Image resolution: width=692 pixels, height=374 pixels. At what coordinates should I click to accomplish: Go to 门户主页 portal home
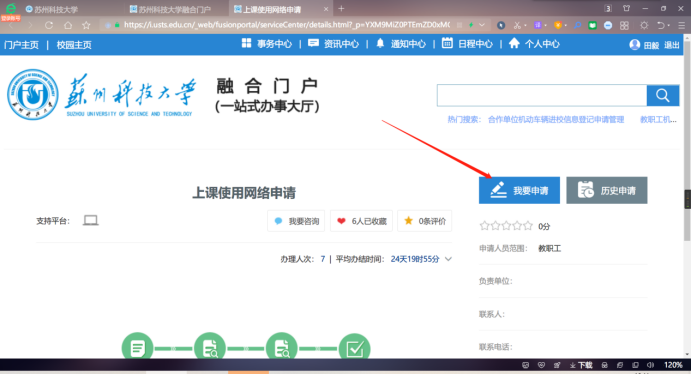click(21, 45)
